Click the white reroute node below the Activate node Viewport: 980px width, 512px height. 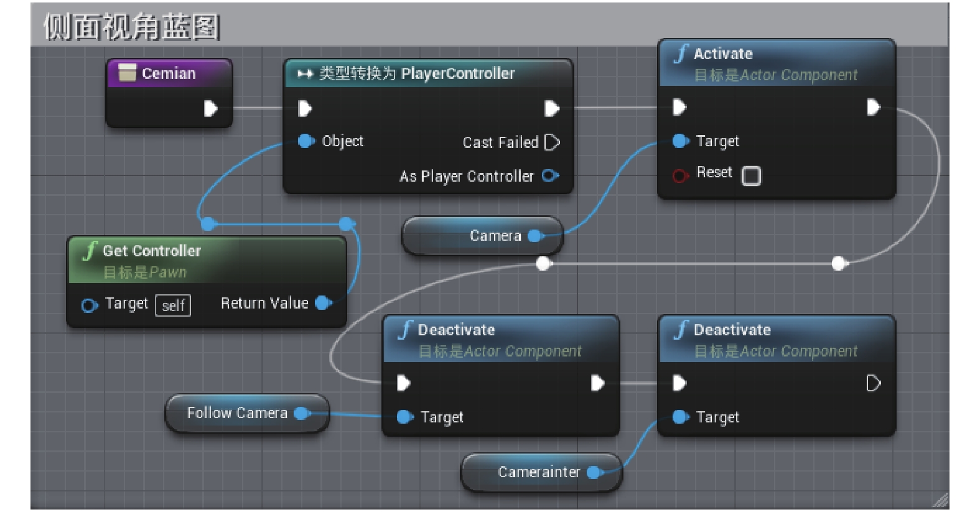[x=839, y=264]
